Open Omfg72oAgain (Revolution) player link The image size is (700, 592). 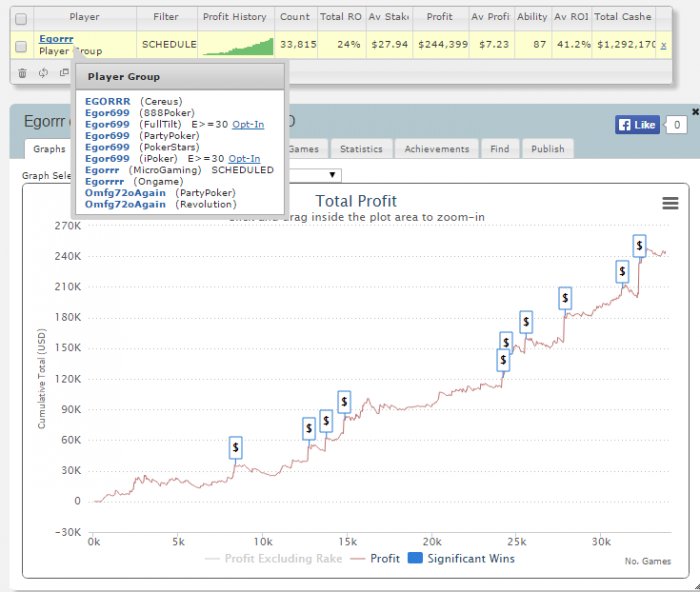click(x=125, y=204)
